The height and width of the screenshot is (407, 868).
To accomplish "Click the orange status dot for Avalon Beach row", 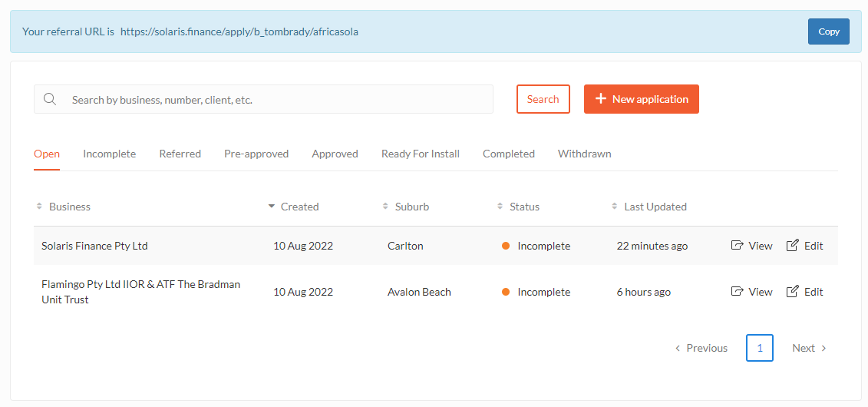I will [x=506, y=292].
